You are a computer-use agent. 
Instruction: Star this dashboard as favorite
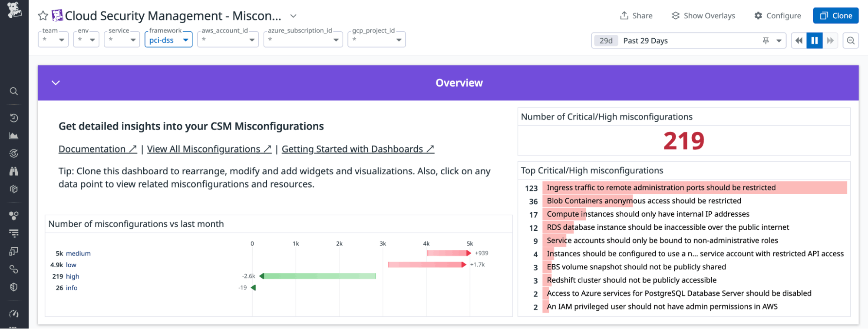[x=43, y=16]
